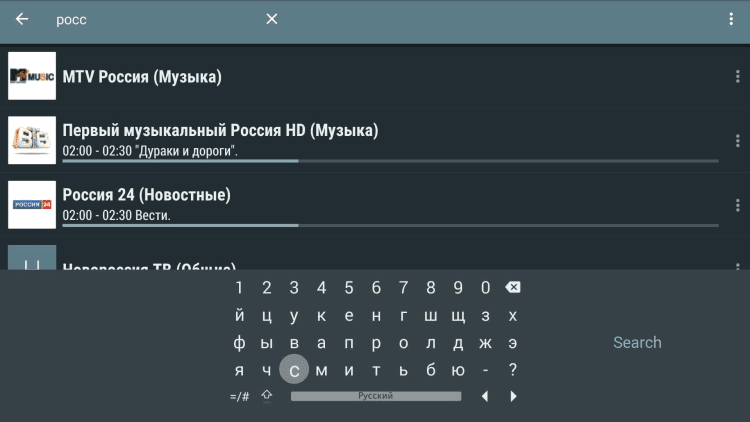Switch to symbols with =/# key
The height and width of the screenshot is (422, 750).
(240, 396)
